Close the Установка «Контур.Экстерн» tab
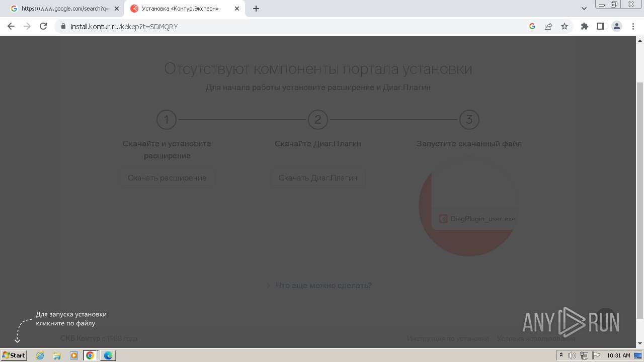This screenshot has width=644, height=362. click(237, 9)
